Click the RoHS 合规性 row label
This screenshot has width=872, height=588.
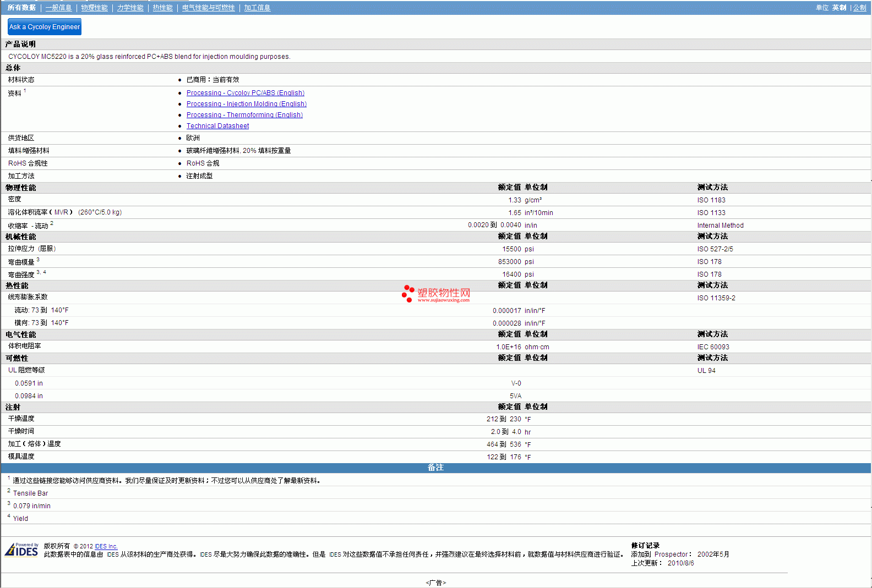28,163
